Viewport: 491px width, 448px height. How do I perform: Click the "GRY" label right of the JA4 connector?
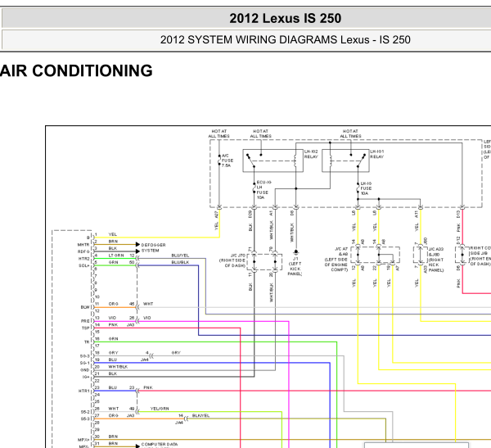pos(176,353)
